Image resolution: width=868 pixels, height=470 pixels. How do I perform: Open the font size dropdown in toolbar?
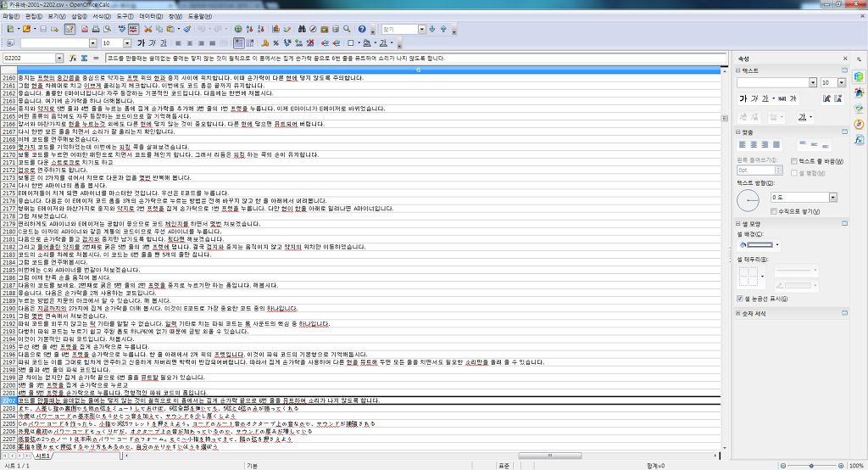click(x=129, y=42)
